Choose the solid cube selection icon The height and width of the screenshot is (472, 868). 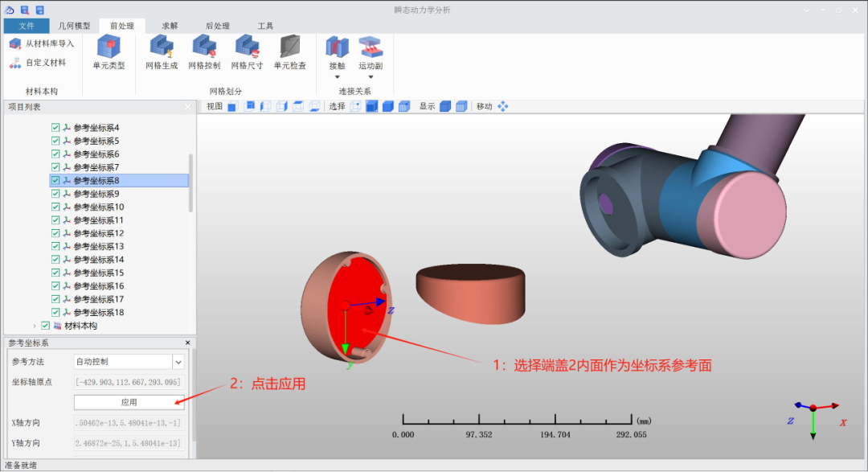(x=388, y=106)
